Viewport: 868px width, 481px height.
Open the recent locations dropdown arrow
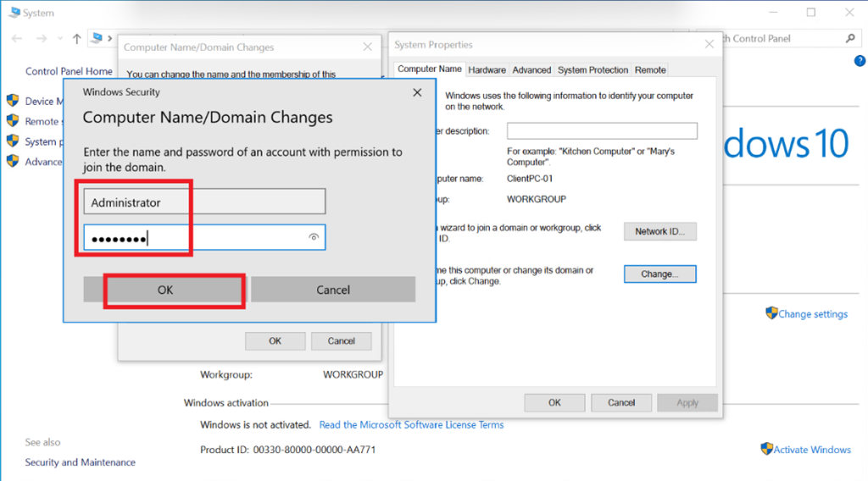[x=59, y=39]
